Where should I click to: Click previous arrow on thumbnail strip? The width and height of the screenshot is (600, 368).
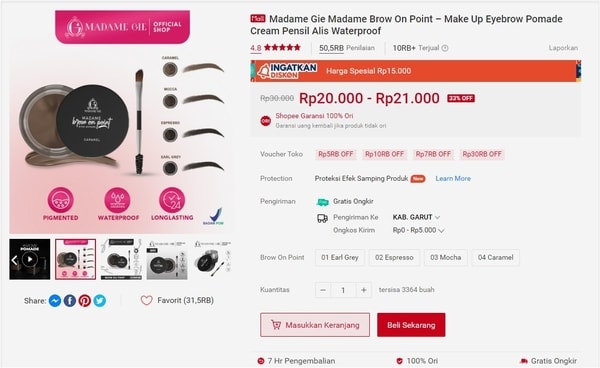coord(14,260)
